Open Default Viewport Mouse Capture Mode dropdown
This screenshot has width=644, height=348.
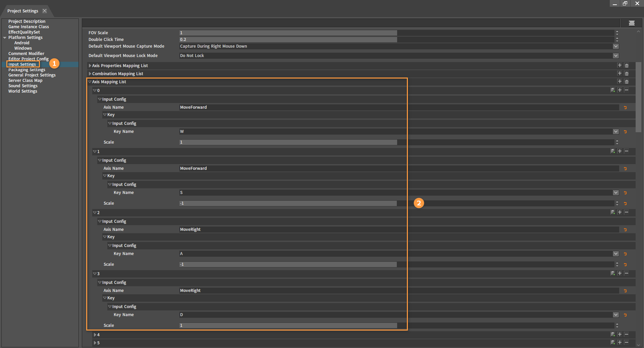tap(616, 46)
